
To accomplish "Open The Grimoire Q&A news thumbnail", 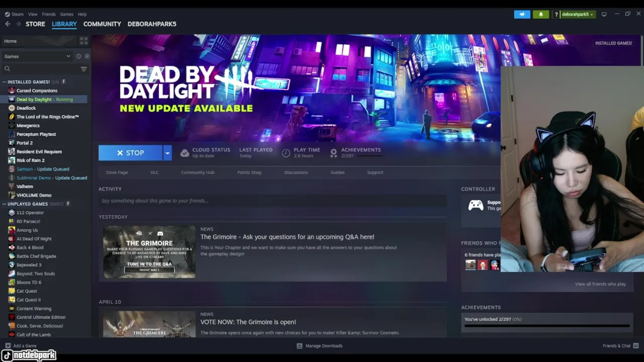I will point(149,252).
